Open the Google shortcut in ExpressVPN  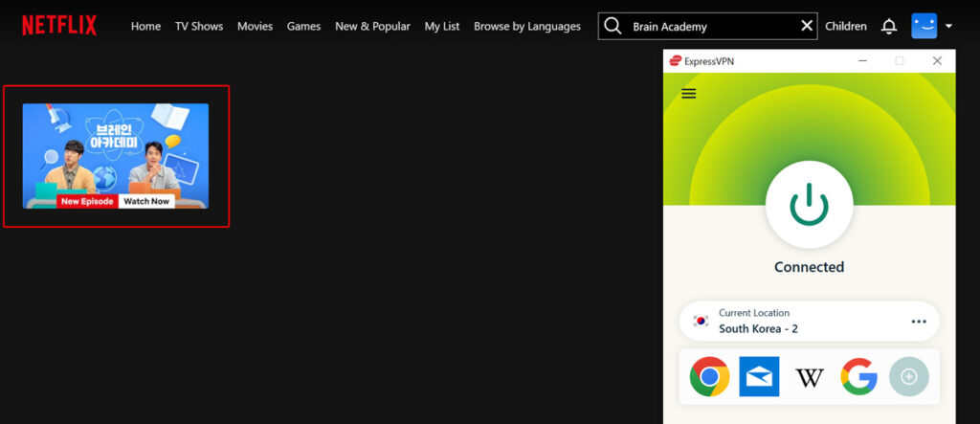tap(858, 376)
